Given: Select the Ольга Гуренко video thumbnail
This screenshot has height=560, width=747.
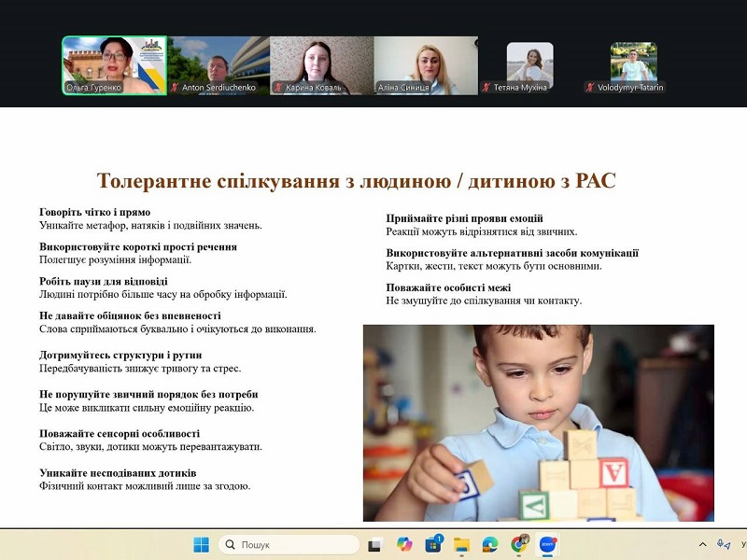Looking at the screenshot, I should tap(114, 63).
